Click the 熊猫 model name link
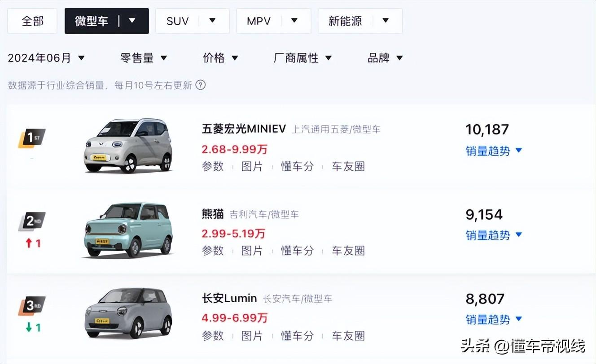Screen dimensions: 596x364 point(212,214)
